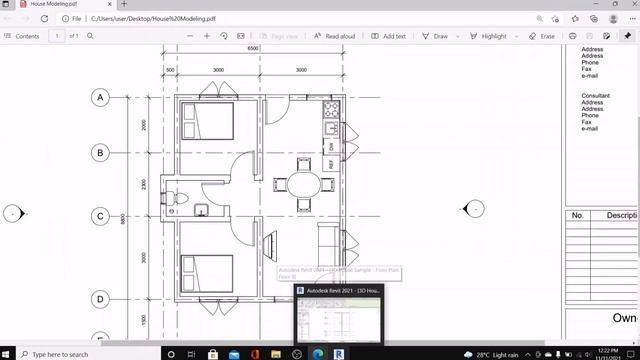The image size is (640, 360).
Task: Click grid bubble C on floor plan
Action: (x=100, y=216)
